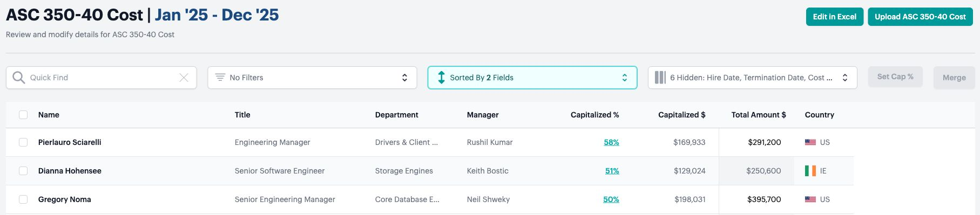Click manager Keith Bostic cell
This screenshot has height=215, width=980.
coord(488,171)
